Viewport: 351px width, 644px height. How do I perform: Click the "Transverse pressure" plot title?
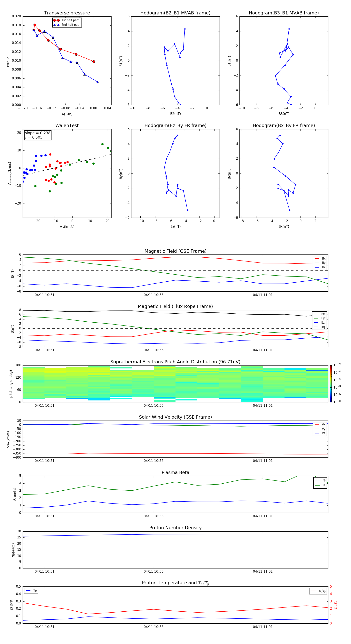tap(67, 13)
